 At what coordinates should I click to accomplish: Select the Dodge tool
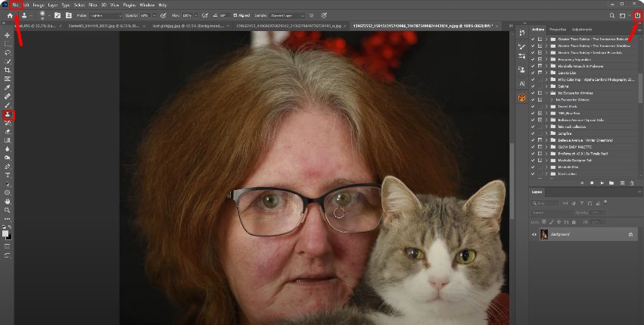pyautogui.click(x=8, y=158)
